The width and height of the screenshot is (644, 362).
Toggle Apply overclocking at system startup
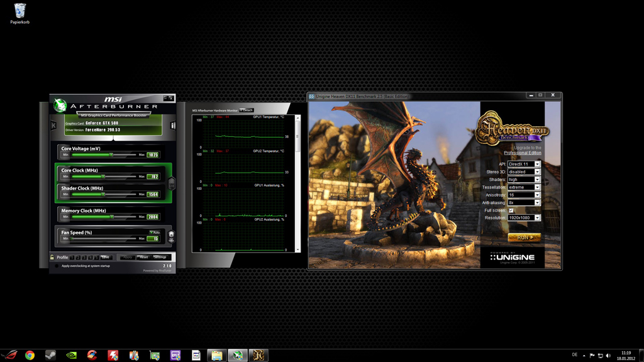coord(57,266)
